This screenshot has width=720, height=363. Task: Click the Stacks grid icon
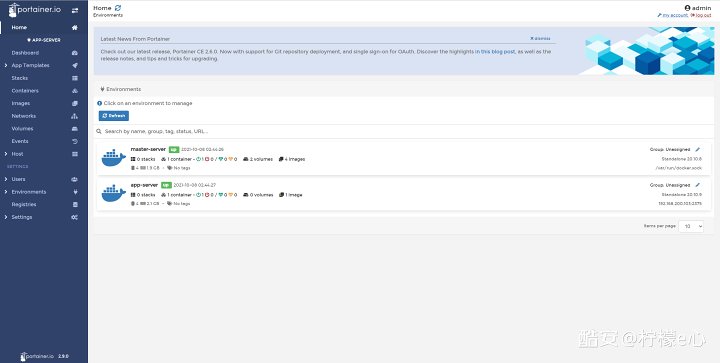(74, 78)
